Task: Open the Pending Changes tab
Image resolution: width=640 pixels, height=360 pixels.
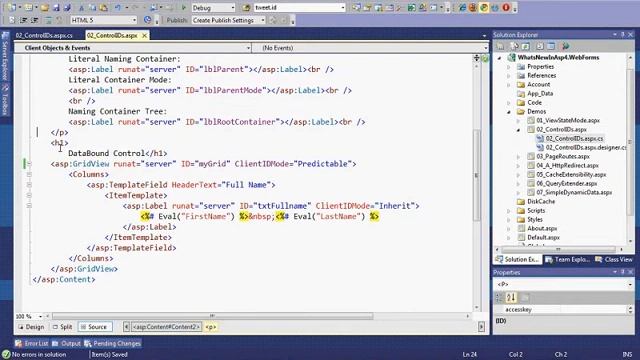Action: click(113, 344)
